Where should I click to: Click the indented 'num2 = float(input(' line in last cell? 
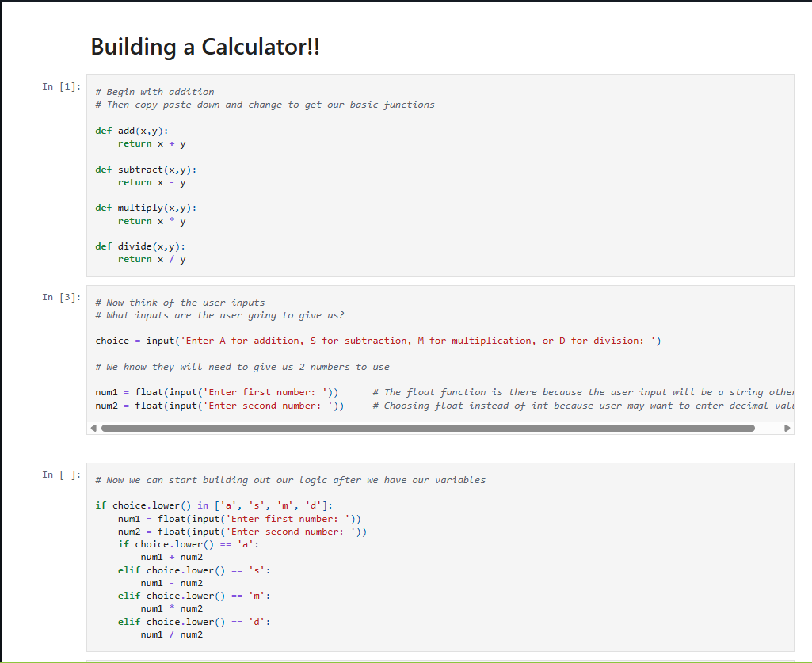[x=242, y=532]
